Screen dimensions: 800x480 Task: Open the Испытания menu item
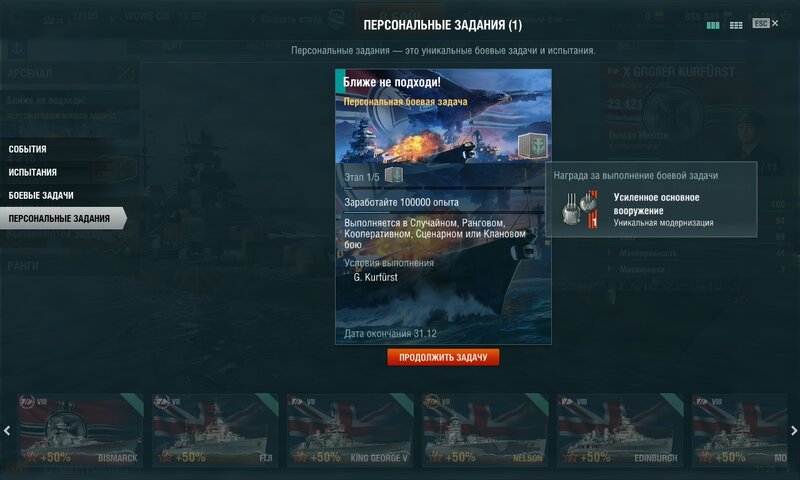pos(32,172)
